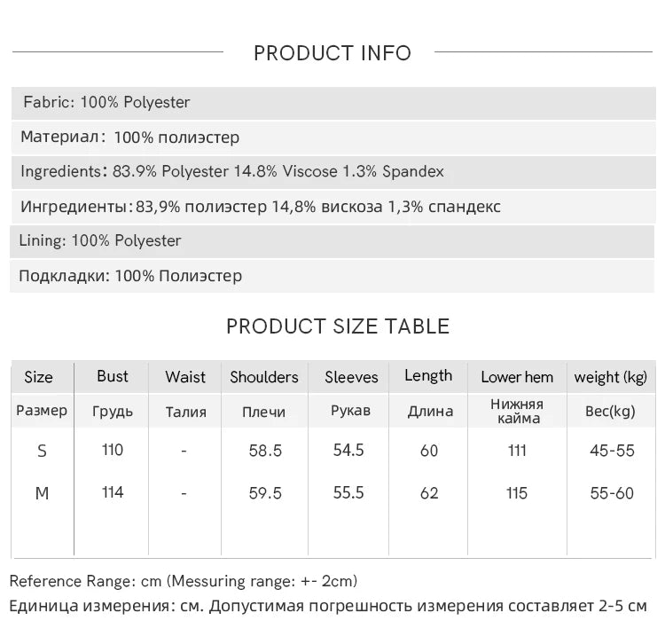Click the M size row label

pos(42,493)
